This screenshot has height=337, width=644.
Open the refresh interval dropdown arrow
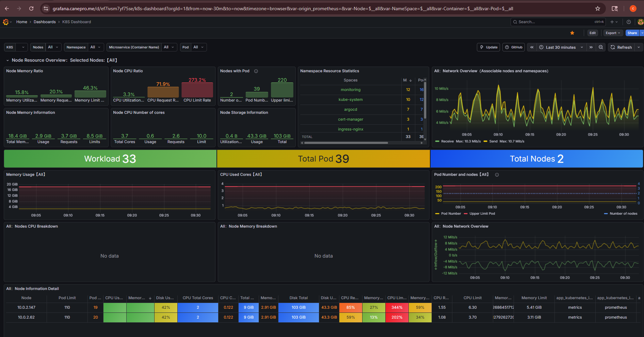click(x=639, y=47)
